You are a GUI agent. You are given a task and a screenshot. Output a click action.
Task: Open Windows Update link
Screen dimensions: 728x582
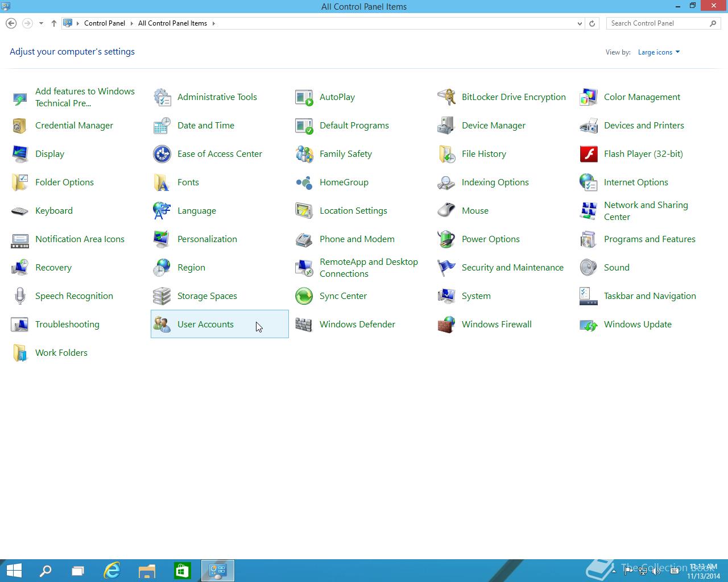coord(638,325)
